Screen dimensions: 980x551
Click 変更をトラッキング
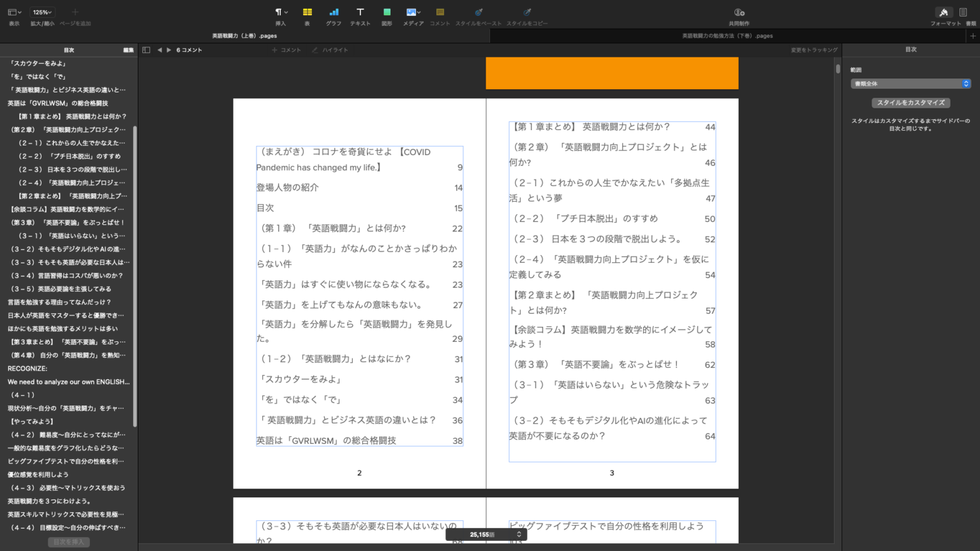[x=814, y=50]
